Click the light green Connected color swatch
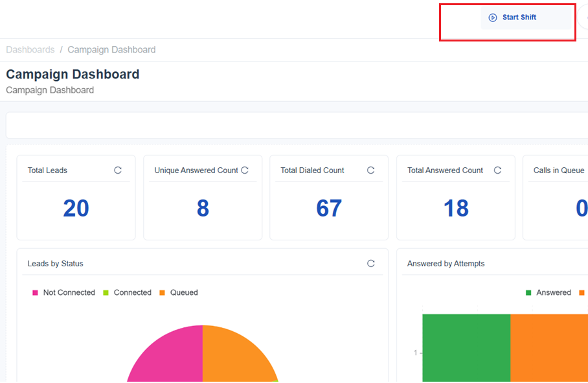This screenshot has height=383, width=588. [x=106, y=292]
